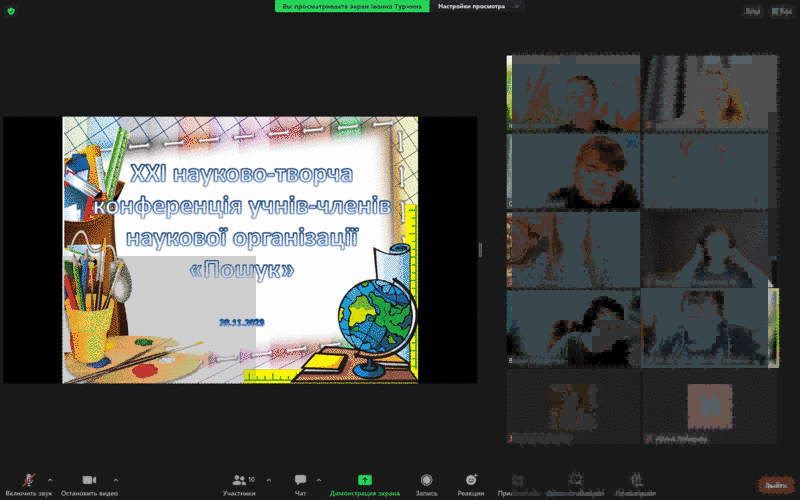Open the Чат chat panel
This screenshot has height=500, width=800.
pyautogui.click(x=300, y=480)
